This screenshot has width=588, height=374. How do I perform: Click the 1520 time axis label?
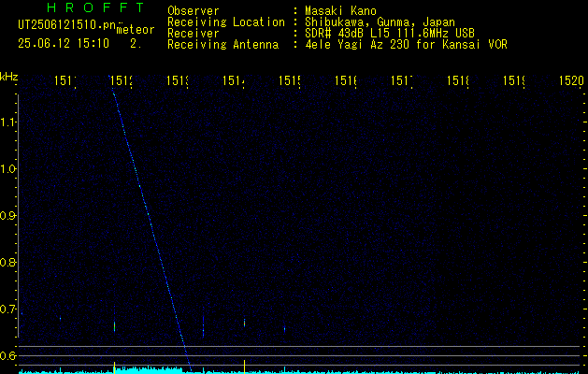tap(571, 80)
